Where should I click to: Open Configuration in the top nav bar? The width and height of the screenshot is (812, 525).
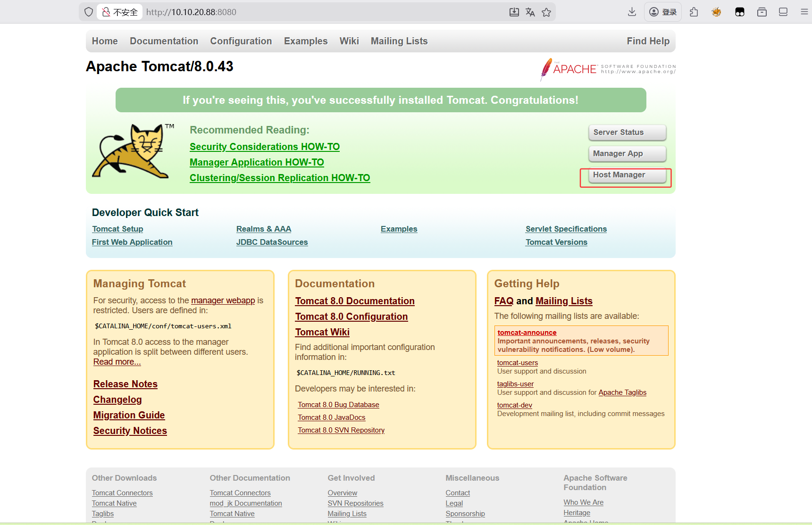click(241, 42)
